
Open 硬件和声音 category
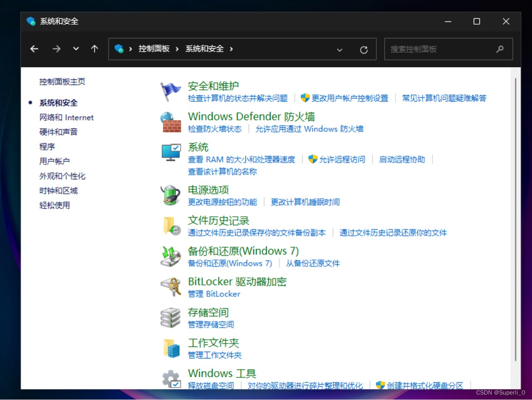point(59,132)
